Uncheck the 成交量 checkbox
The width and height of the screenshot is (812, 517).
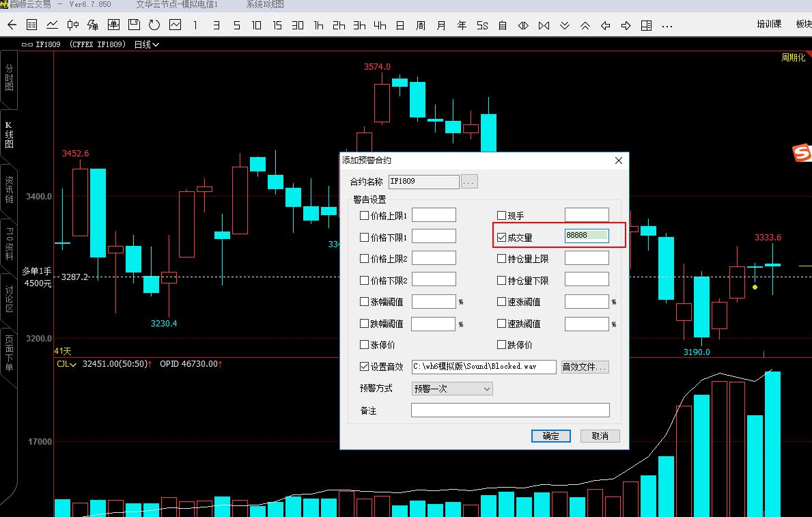pos(502,238)
